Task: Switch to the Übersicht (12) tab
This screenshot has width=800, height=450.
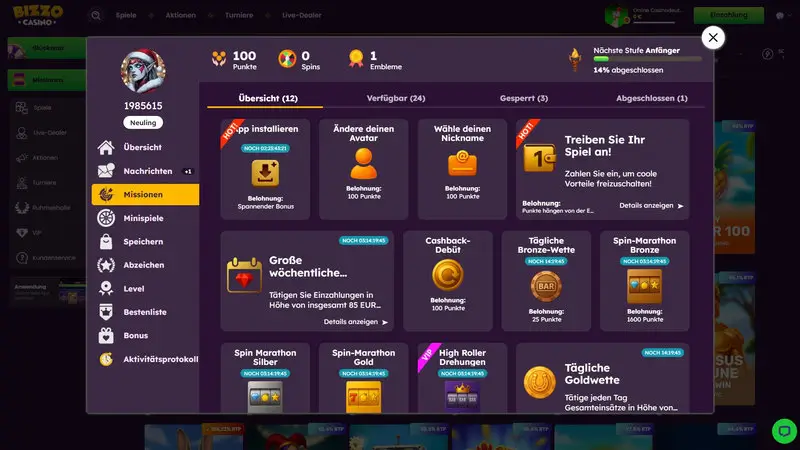Action: click(267, 98)
